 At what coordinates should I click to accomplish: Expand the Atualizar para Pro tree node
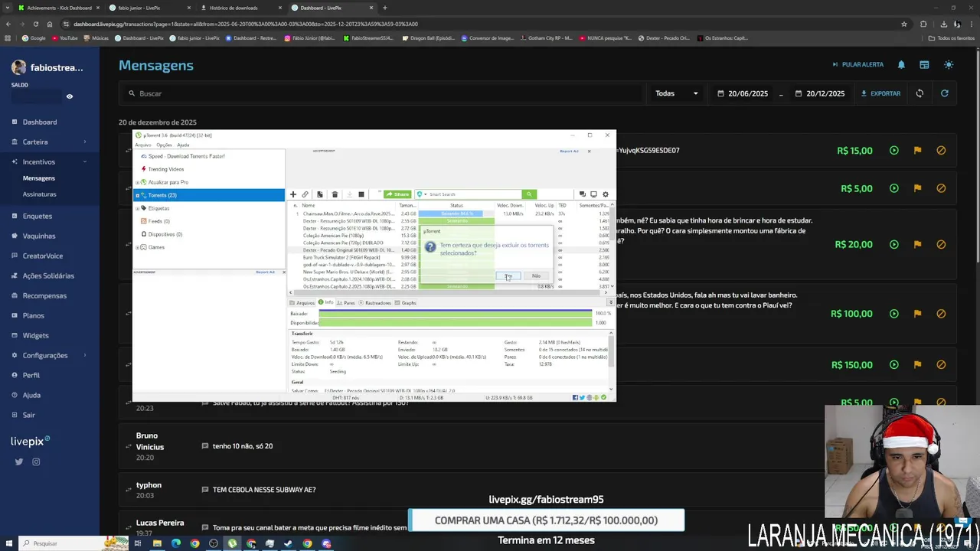[x=137, y=182]
